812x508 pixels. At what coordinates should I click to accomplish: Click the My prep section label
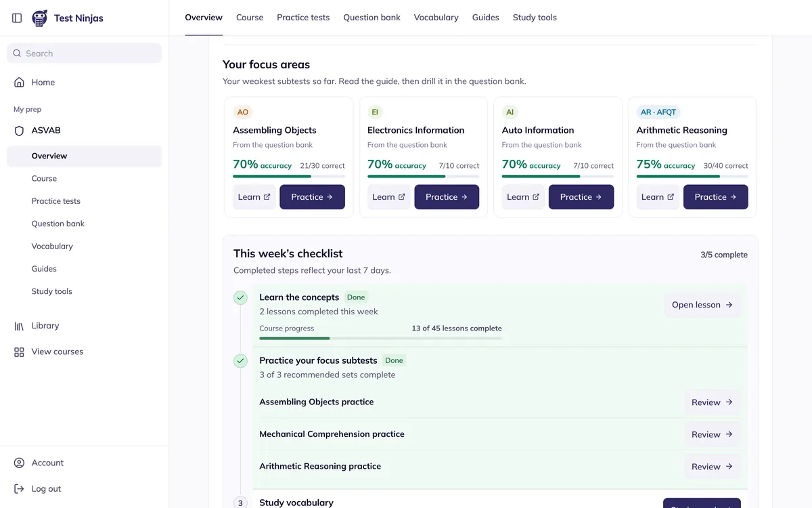28,109
